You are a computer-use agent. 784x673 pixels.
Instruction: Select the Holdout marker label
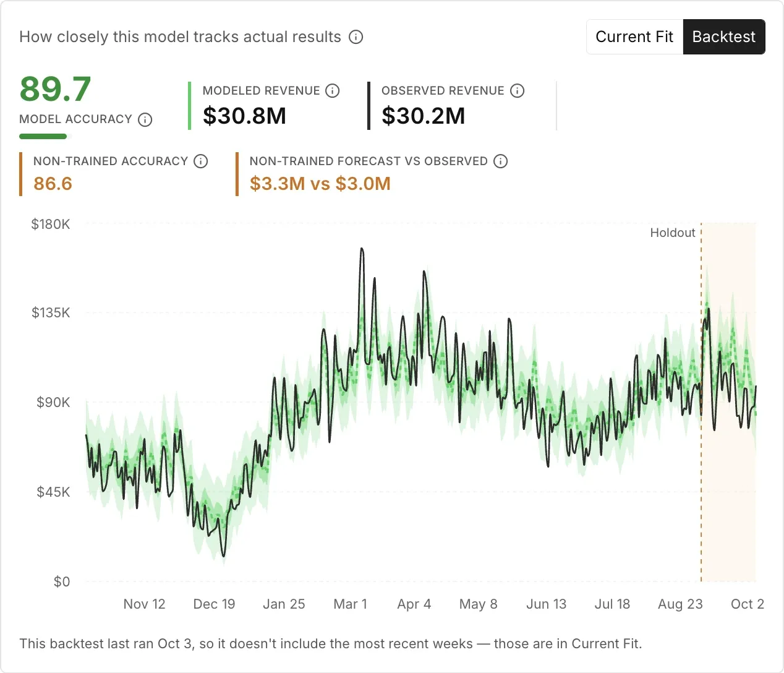pyautogui.click(x=673, y=233)
